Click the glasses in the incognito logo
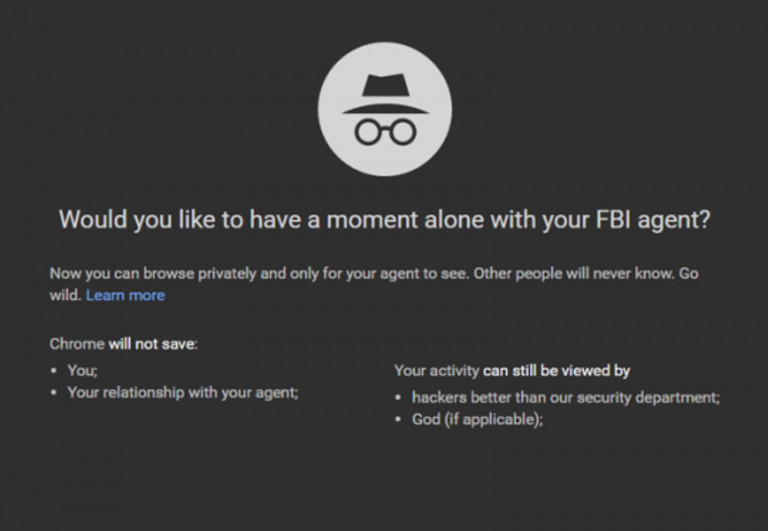Viewport: 768px width, 531px height. click(385, 132)
